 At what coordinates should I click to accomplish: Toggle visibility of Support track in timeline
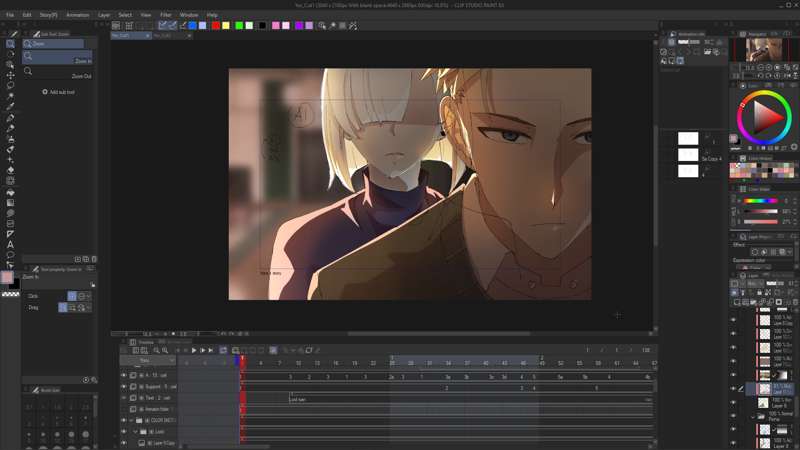(123, 386)
